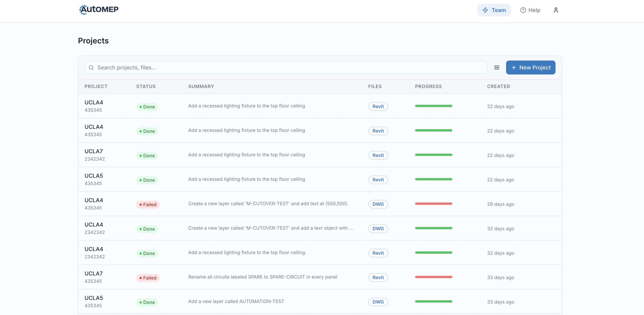Image resolution: width=644 pixels, height=315 pixels.
Task: Click the plus icon in New Project
Action: tap(513, 67)
